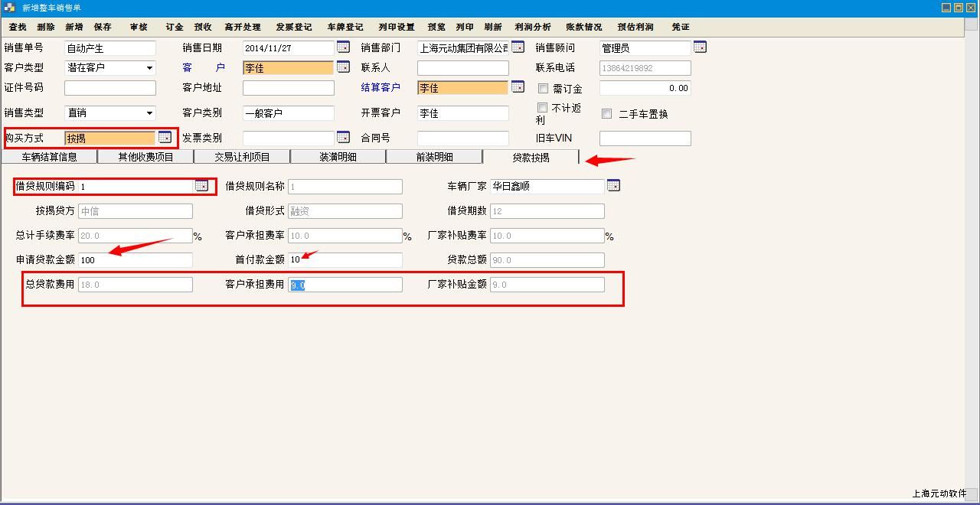This screenshot has width=980, height=505.
Task: Expand the 销售类型 dropdown
Action: [x=149, y=113]
